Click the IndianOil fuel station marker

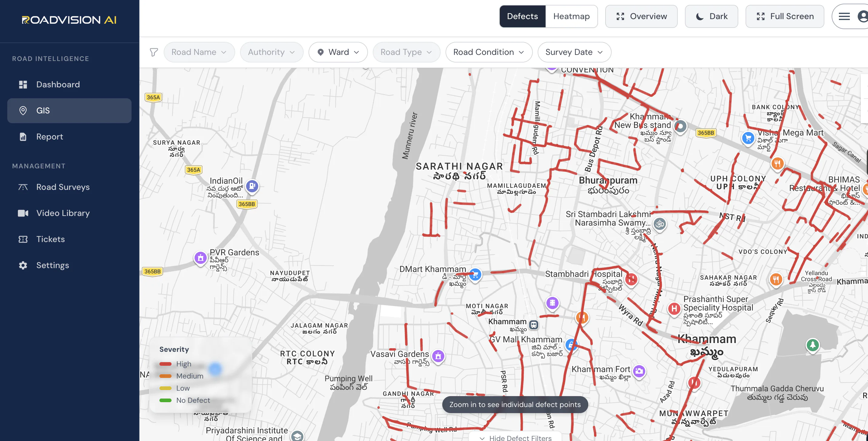[252, 186]
